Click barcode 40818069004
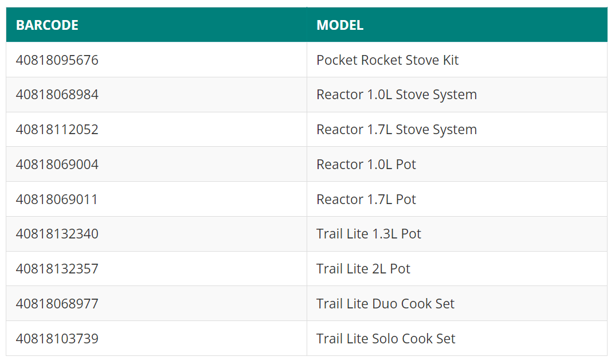615x364 pixels. pos(57,165)
